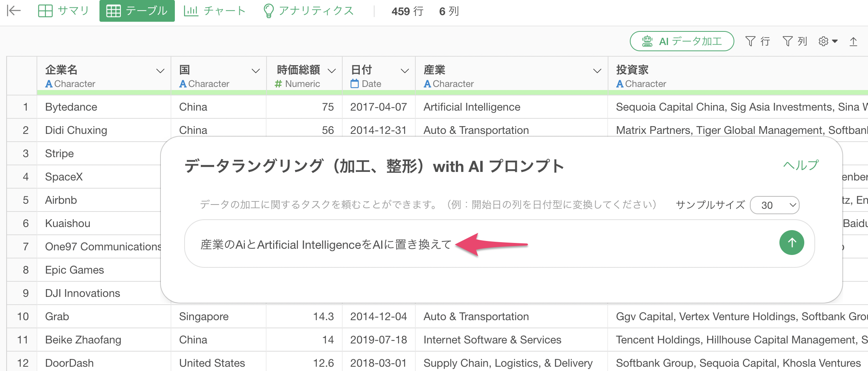Select the Airbnb cell

pyautogui.click(x=99, y=200)
